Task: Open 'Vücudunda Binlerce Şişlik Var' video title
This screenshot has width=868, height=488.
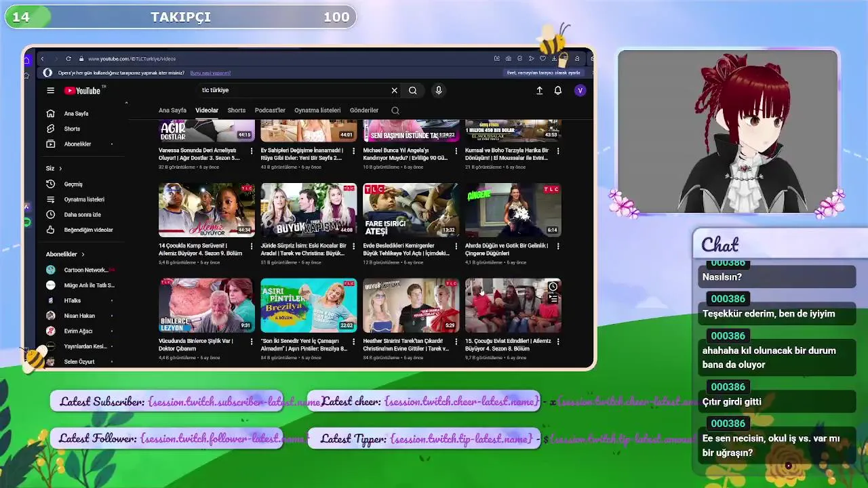Action: coord(196,344)
